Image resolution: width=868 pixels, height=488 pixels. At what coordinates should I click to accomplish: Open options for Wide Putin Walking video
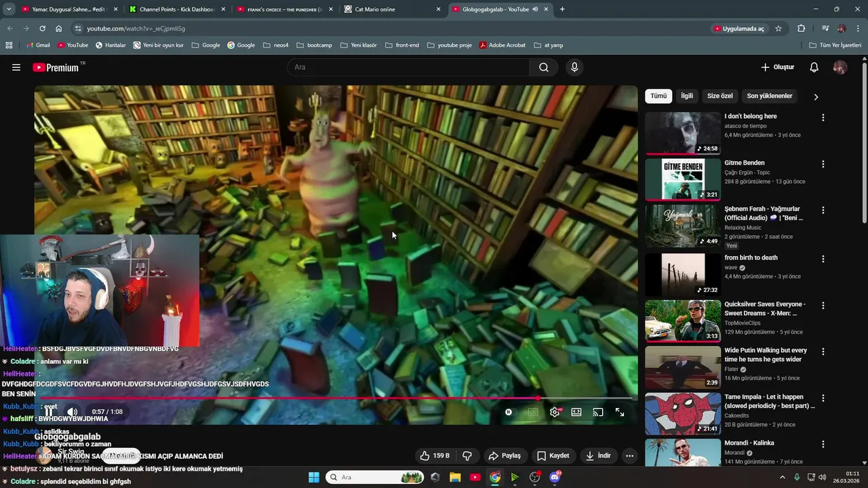click(823, 352)
